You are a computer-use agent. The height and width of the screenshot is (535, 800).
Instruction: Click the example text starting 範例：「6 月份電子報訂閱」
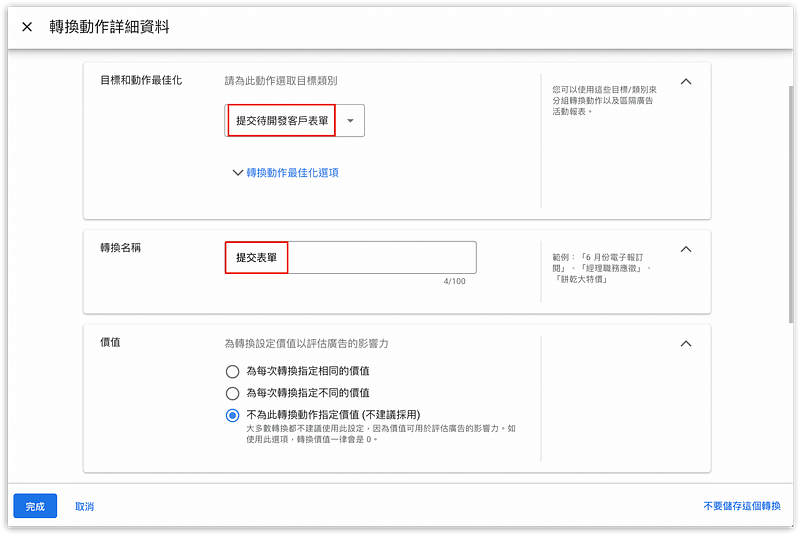pos(602,268)
